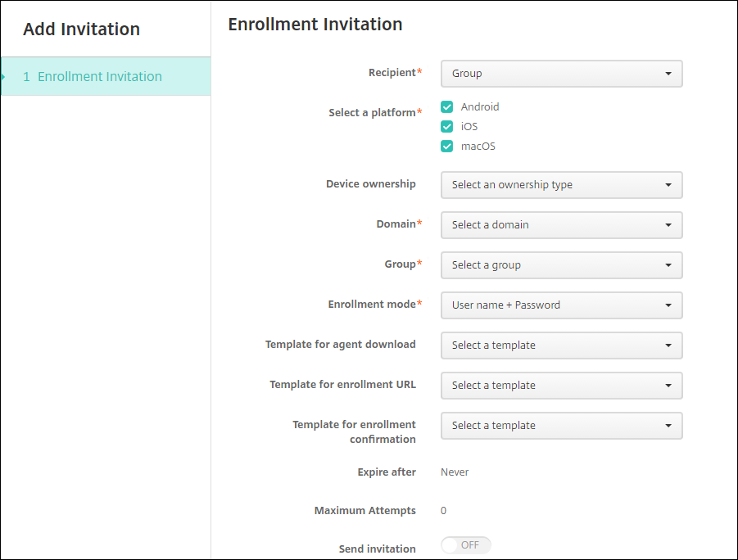738x560 pixels.
Task: Open the Template for agent download dropdown
Action: pos(561,345)
